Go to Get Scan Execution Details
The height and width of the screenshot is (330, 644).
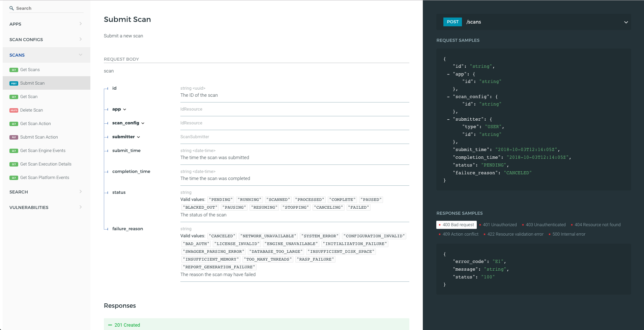click(x=46, y=164)
